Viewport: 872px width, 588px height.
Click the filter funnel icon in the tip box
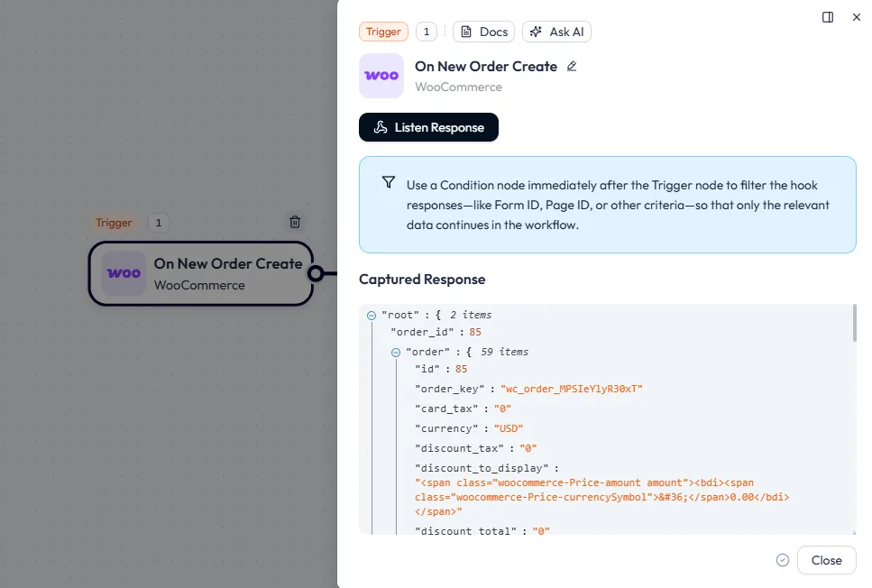[389, 182]
